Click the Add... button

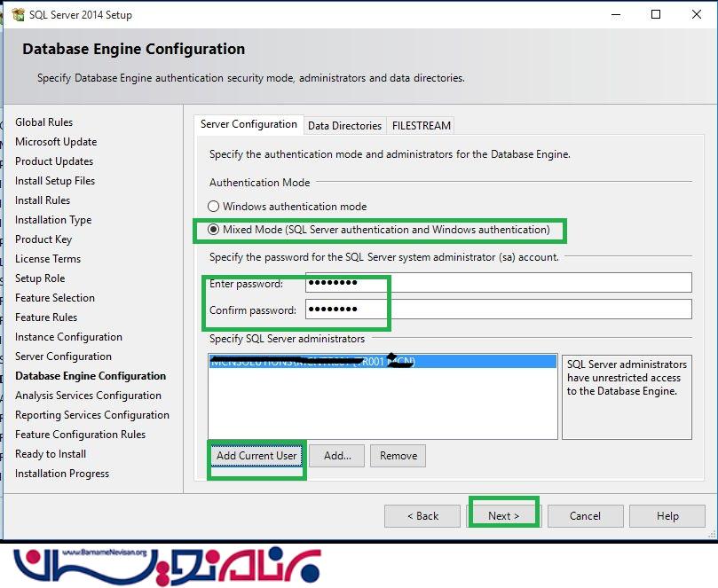click(337, 456)
